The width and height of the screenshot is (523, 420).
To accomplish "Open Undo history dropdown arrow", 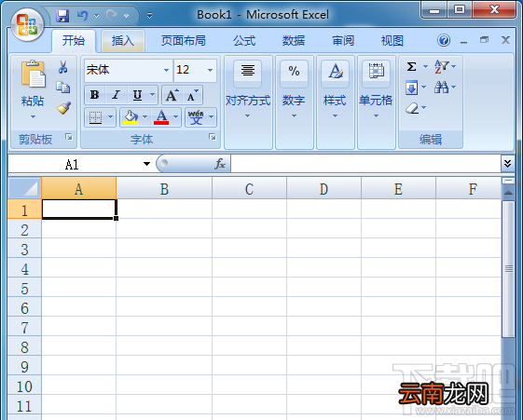I will click(x=96, y=16).
